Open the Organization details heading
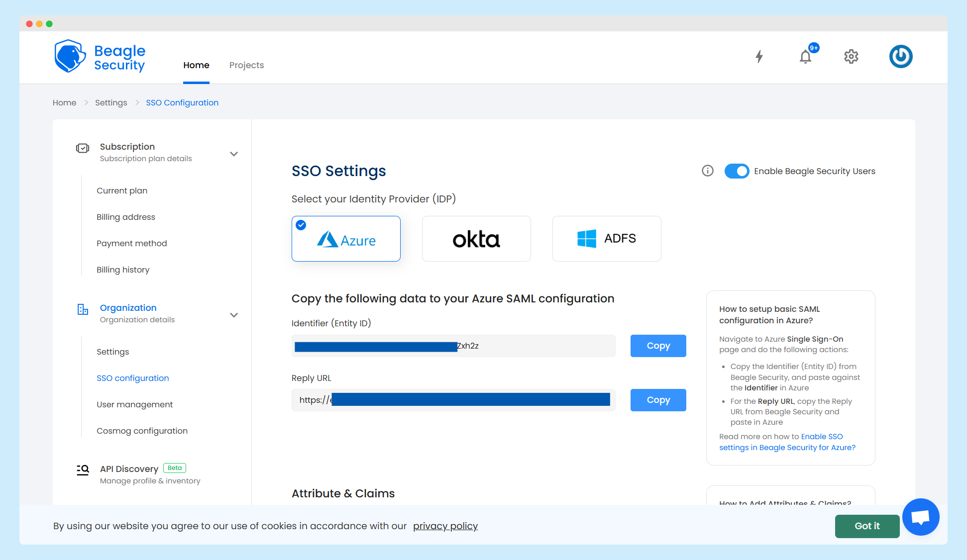Image resolution: width=967 pixels, height=560 pixels. pos(137,313)
